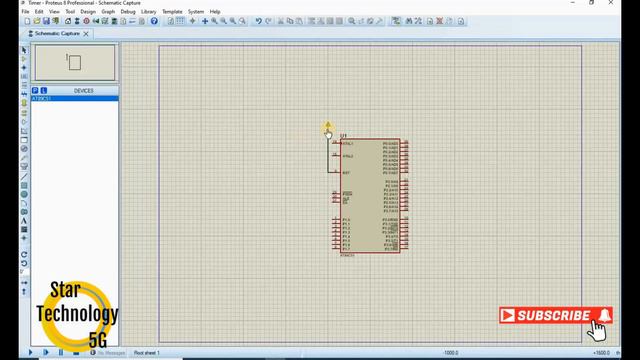640x360 pixels.
Task: Click the Rotate Clockwise button
Action: [24, 254]
